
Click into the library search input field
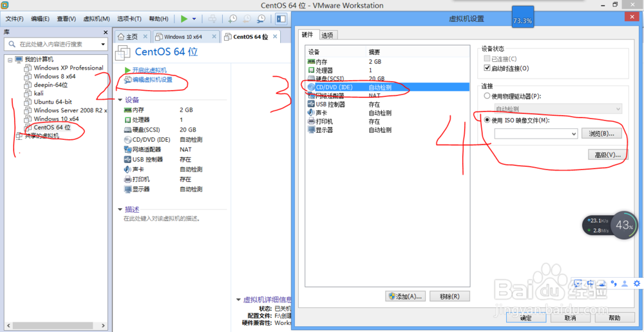tap(57, 44)
